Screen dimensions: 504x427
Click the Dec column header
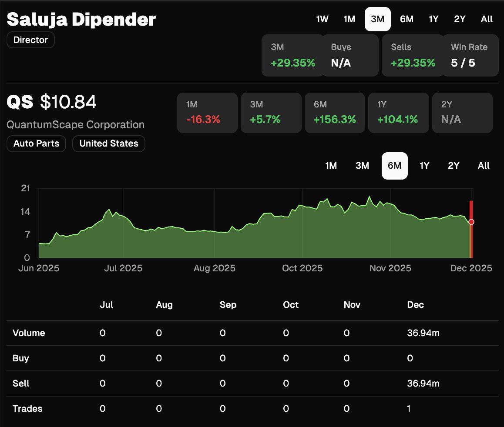coord(415,305)
